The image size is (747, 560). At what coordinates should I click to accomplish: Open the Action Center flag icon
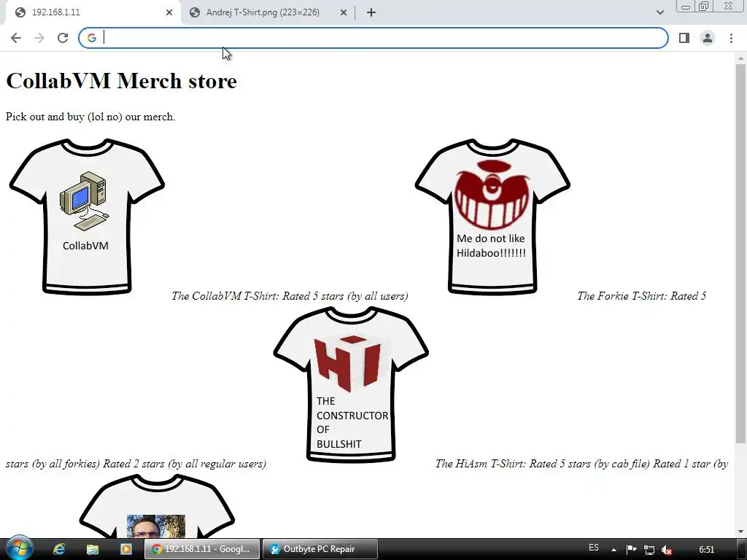click(631, 550)
